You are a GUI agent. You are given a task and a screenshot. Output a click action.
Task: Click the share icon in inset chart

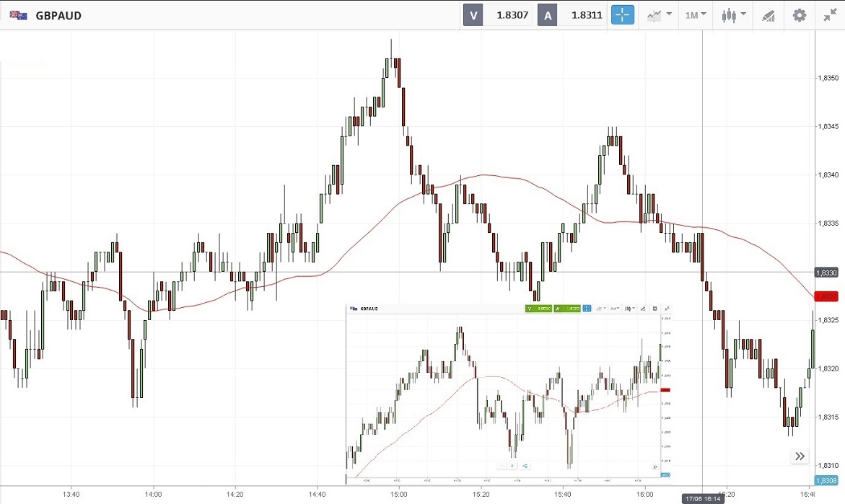(525, 466)
